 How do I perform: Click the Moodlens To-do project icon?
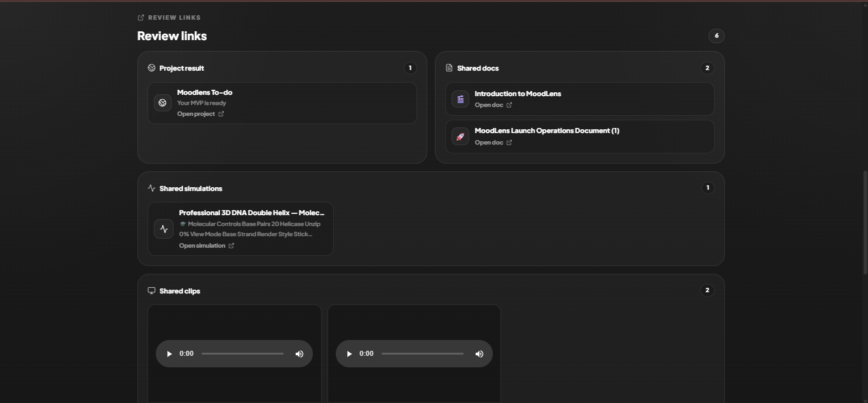pyautogui.click(x=163, y=103)
